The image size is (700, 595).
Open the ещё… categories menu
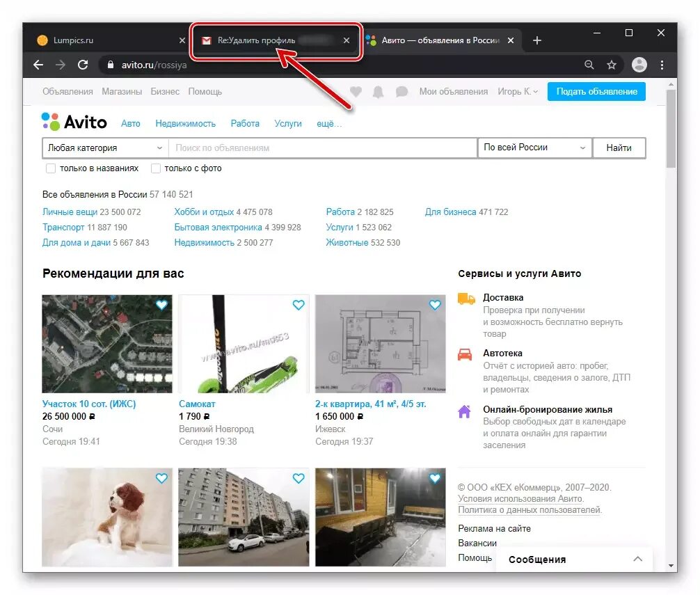329,124
